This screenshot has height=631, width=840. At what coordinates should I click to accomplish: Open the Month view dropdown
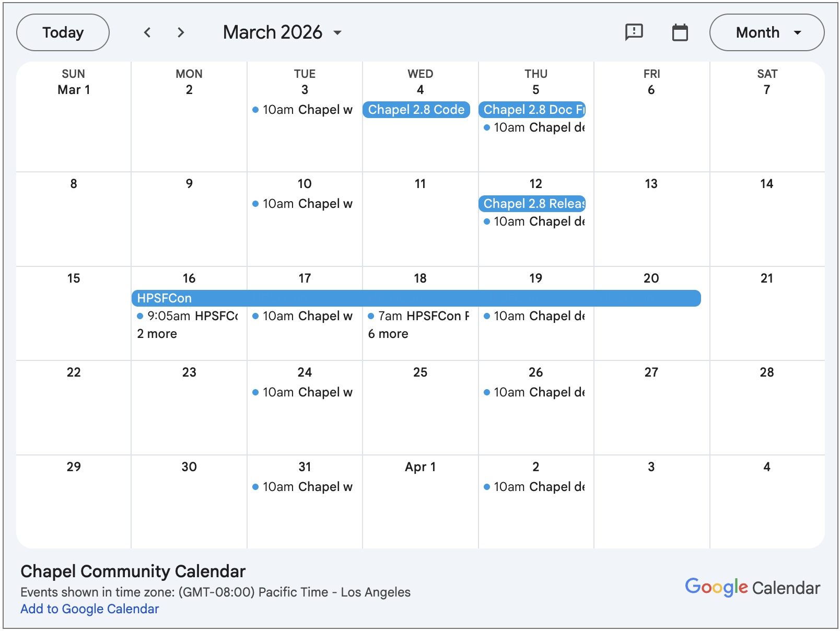pos(766,32)
